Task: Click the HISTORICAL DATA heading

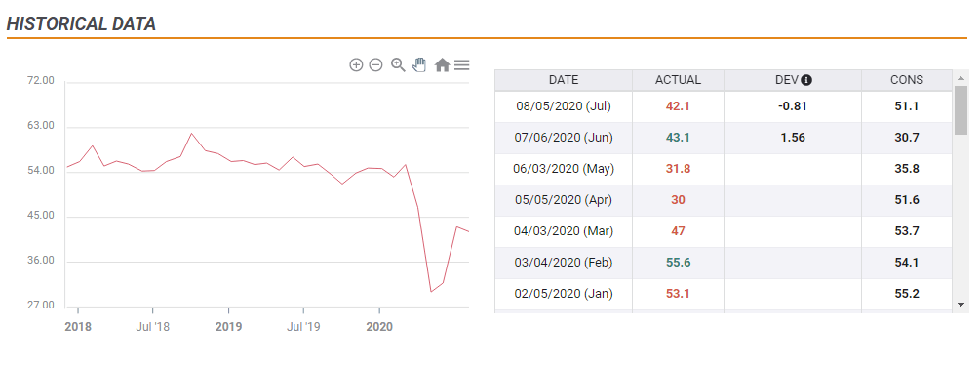Action: (81, 23)
